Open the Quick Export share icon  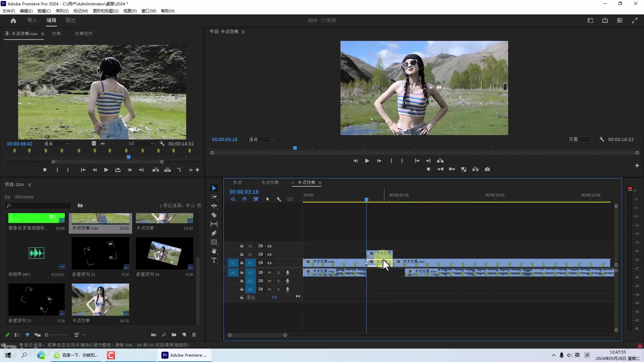[x=605, y=20]
